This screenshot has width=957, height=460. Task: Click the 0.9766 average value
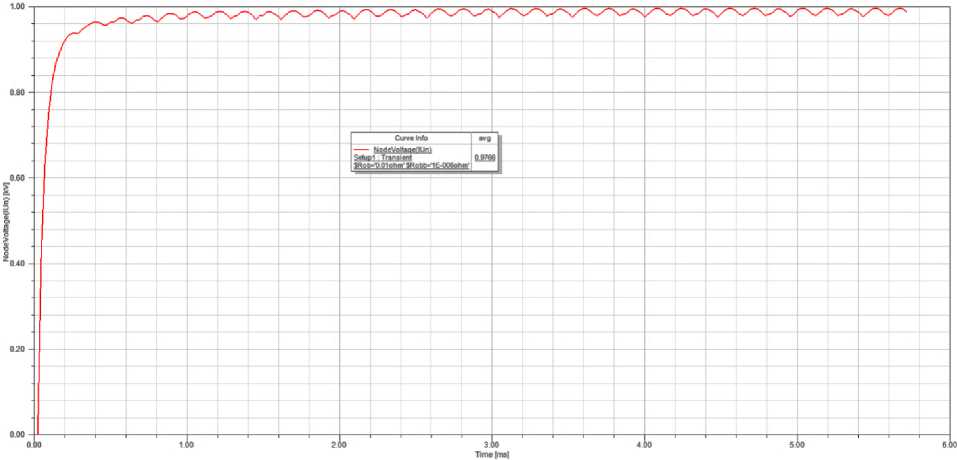point(485,157)
